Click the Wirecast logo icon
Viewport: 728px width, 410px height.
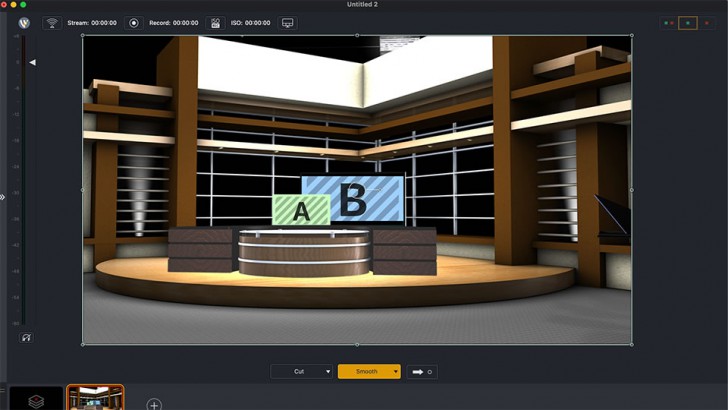point(24,23)
